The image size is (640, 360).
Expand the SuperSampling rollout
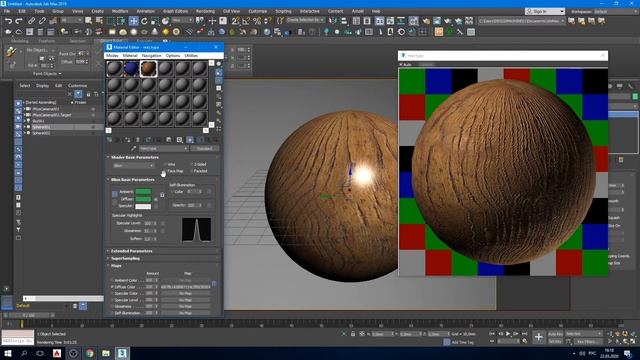(x=125, y=258)
